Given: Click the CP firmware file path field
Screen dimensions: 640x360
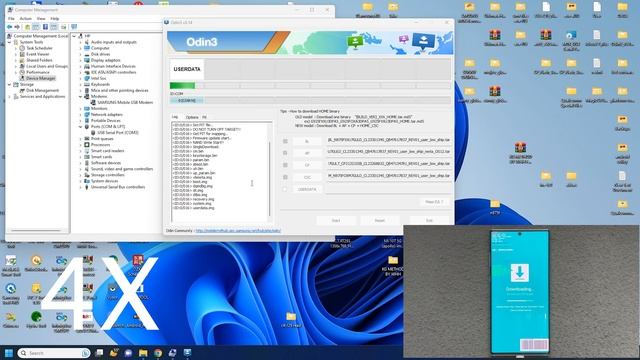Looking at the screenshot, I should pos(389,164).
